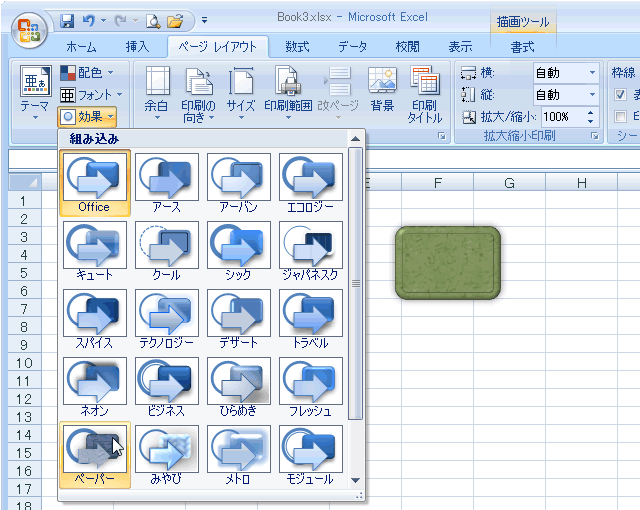
Task: Open the テーマ themes gallery
Action: click(x=35, y=93)
